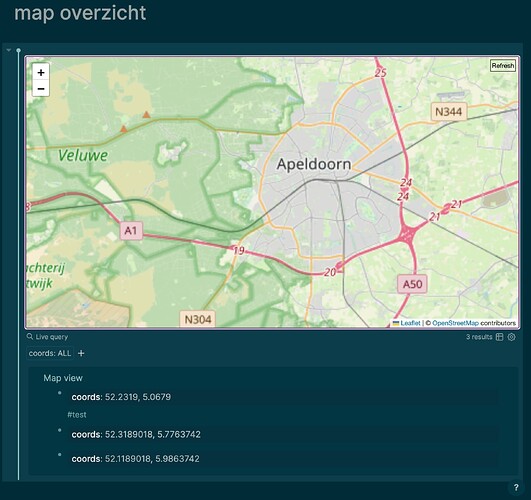Open the OpenStreetMap attribution link
The image size is (531, 500).
pos(455,323)
